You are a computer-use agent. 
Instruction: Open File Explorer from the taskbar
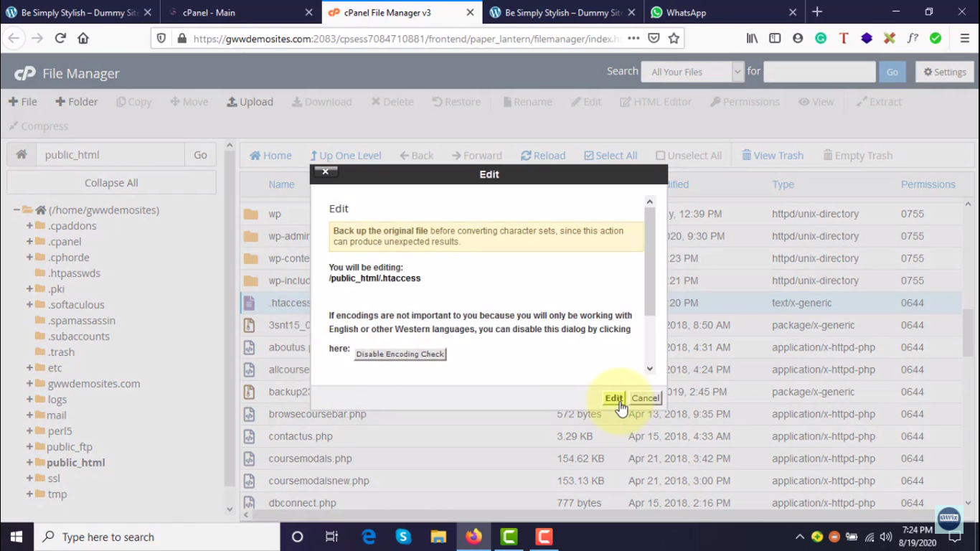point(438,537)
